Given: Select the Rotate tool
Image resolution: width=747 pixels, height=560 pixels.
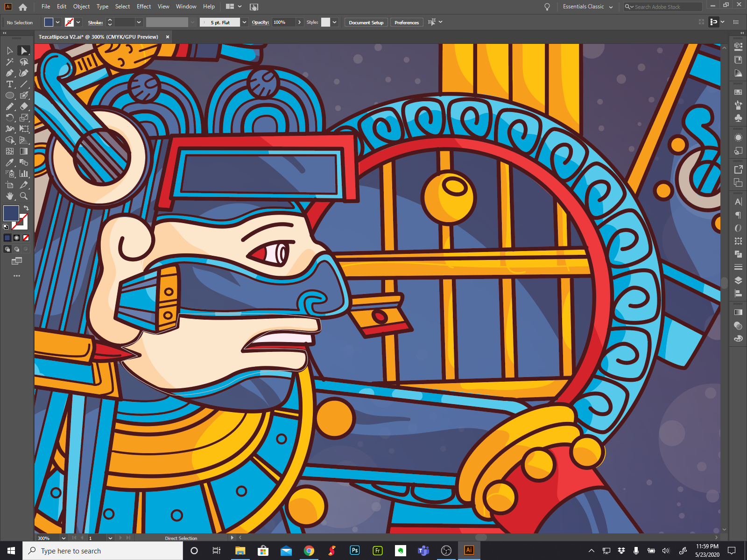Looking at the screenshot, I should (x=10, y=118).
